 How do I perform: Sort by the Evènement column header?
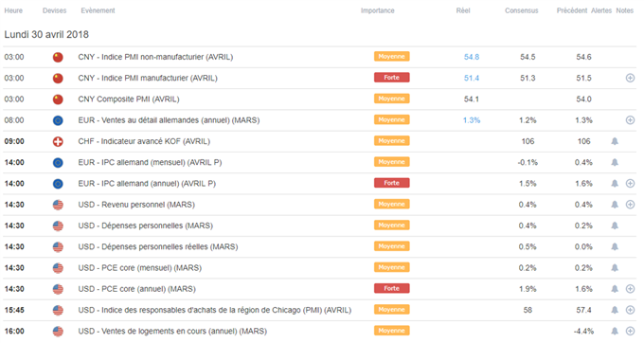click(98, 10)
